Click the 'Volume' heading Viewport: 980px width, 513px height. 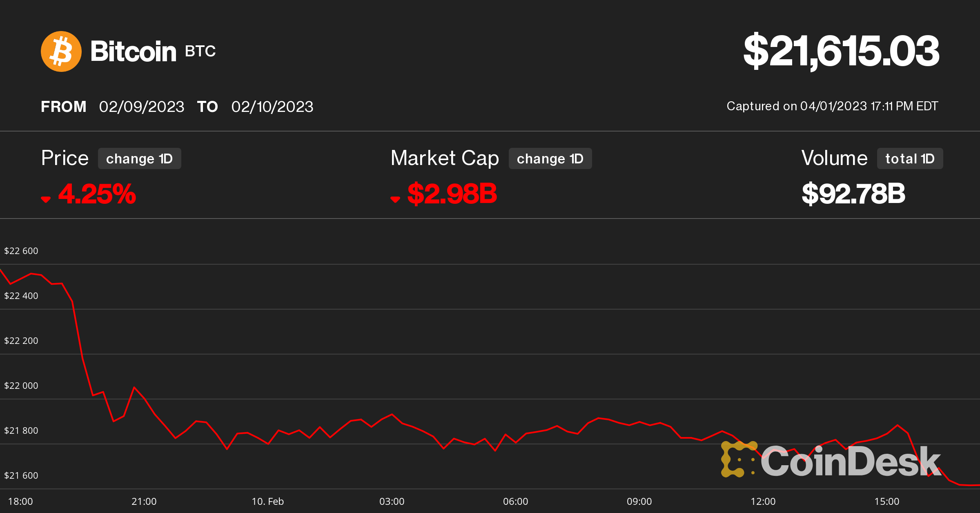(x=834, y=158)
